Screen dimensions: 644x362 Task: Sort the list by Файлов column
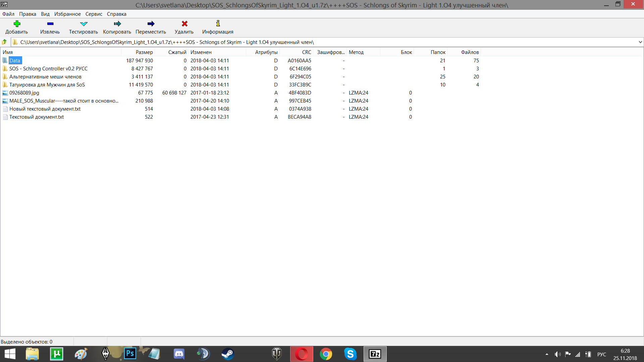coord(464,52)
